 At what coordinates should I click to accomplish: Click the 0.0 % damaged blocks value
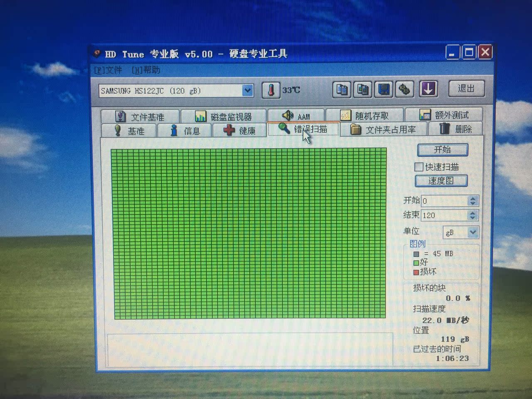[458, 298]
